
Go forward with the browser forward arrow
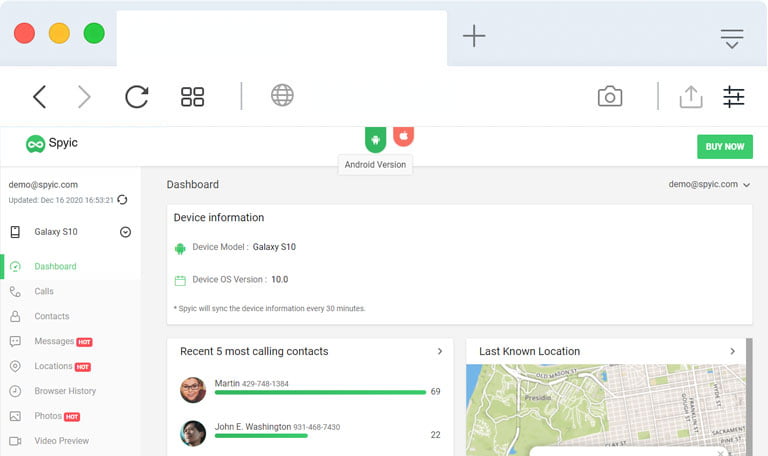(84, 96)
